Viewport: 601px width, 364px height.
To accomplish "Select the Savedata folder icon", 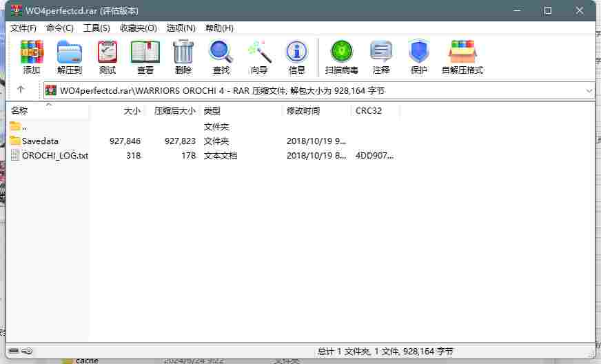I will [x=15, y=141].
